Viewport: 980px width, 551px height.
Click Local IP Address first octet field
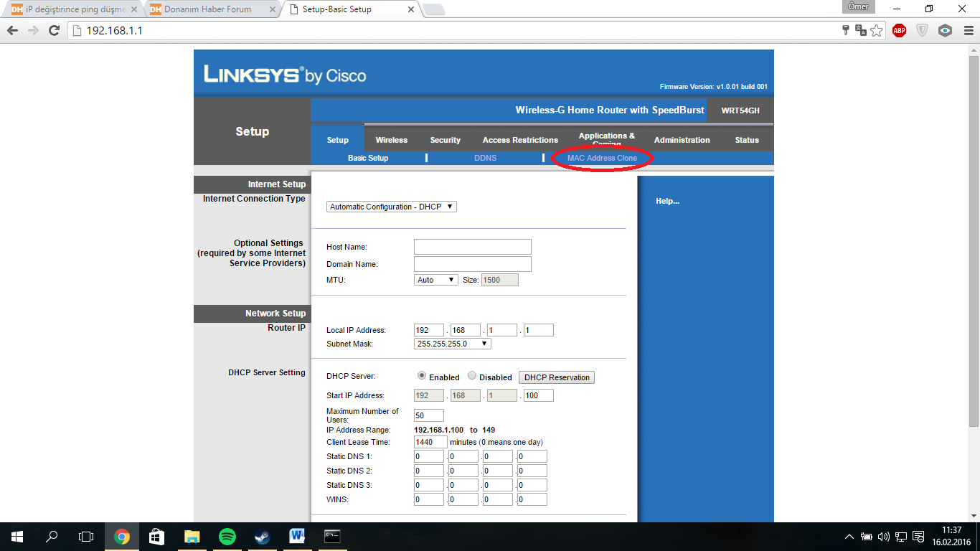(x=429, y=330)
